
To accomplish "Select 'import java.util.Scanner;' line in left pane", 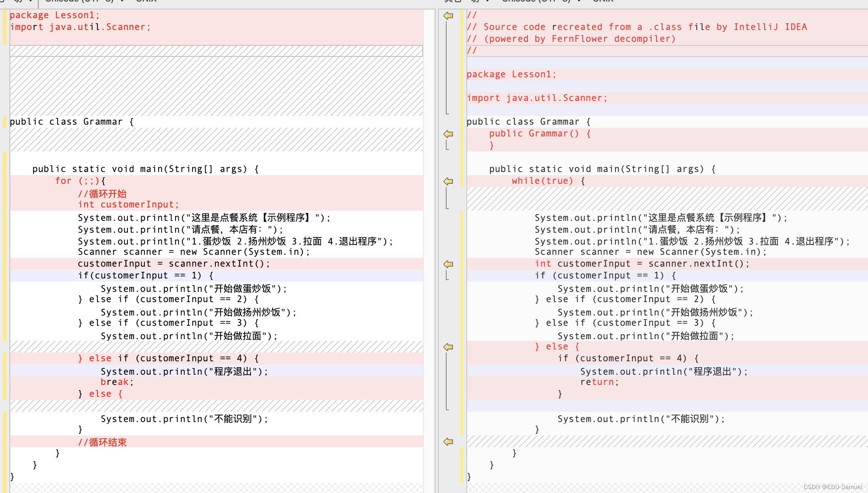I will pyautogui.click(x=80, y=27).
